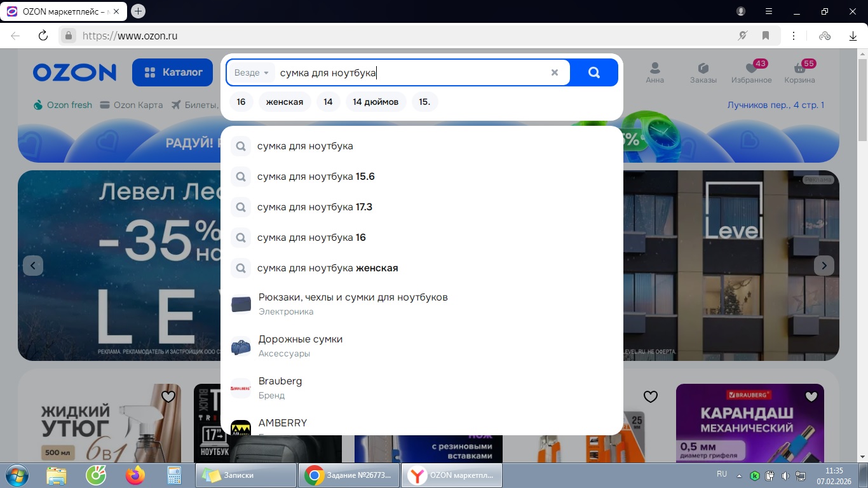Open the browser hamburger settings menu
This screenshot has height=488, width=868.
pos(768,11)
